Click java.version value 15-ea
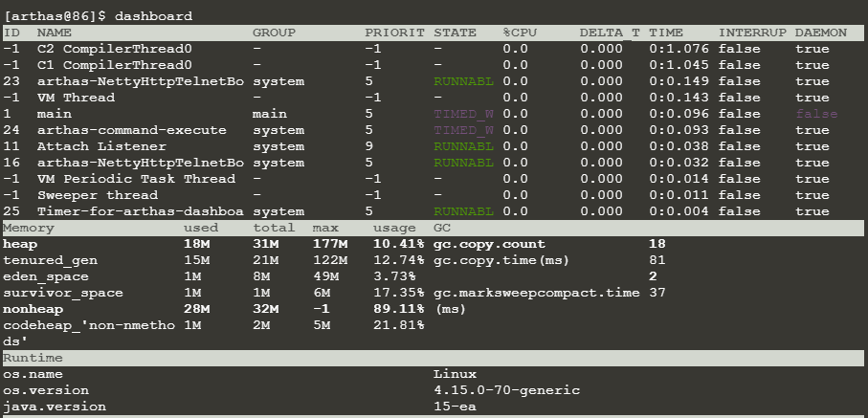The width and height of the screenshot is (868, 418). click(455, 407)
